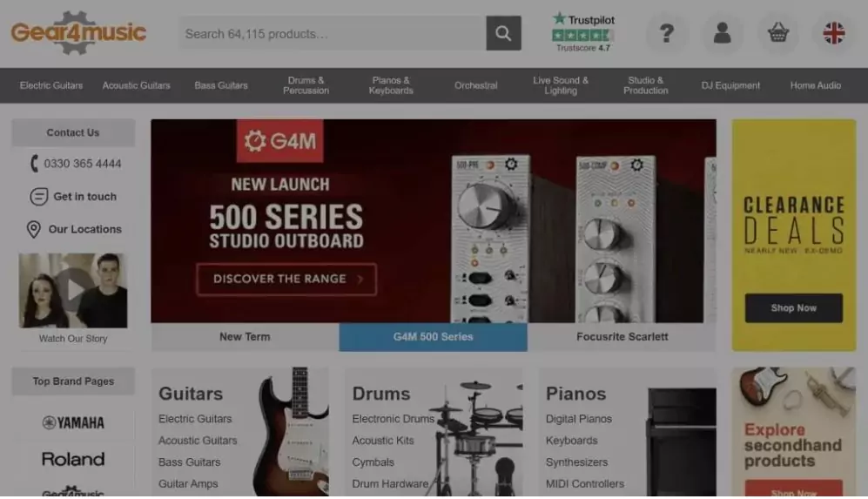Click the Gear4music logo
The image size is (868, 499).
78,33
